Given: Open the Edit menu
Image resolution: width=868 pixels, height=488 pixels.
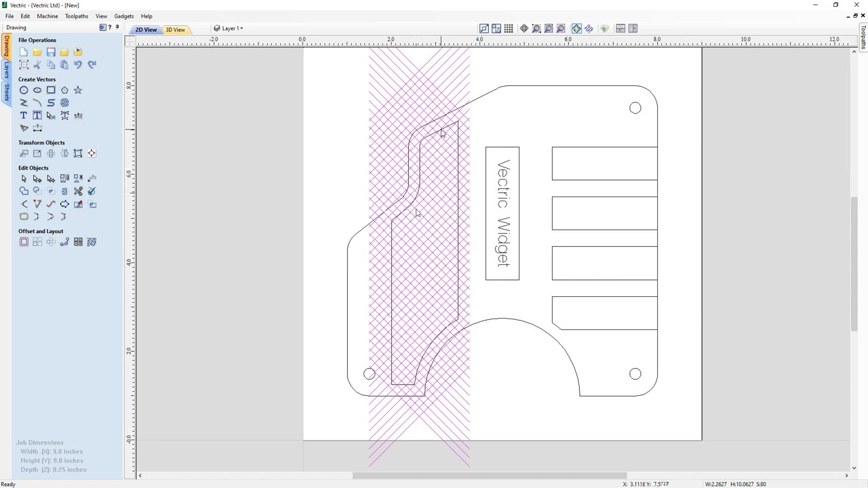Looking at the screenshot, I should [25, 16].
